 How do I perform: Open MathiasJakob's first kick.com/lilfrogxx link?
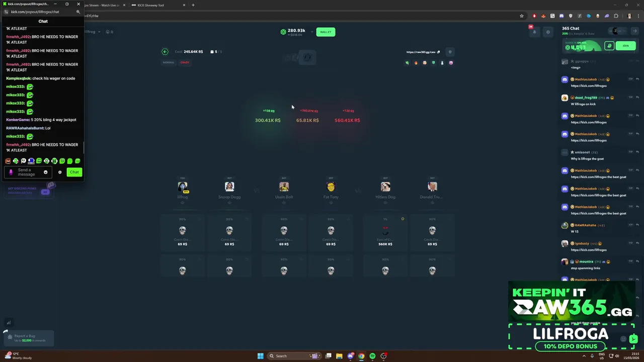coord(589,86)
